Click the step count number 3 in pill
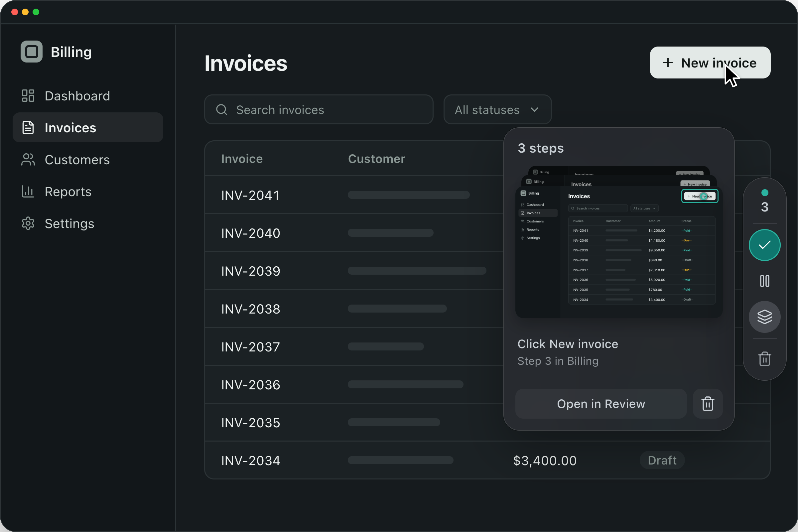 pos(764,207)
